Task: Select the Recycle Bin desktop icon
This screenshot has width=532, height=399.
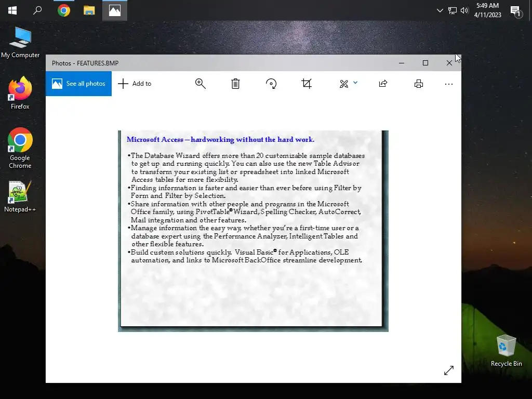Action: [506, 351]
